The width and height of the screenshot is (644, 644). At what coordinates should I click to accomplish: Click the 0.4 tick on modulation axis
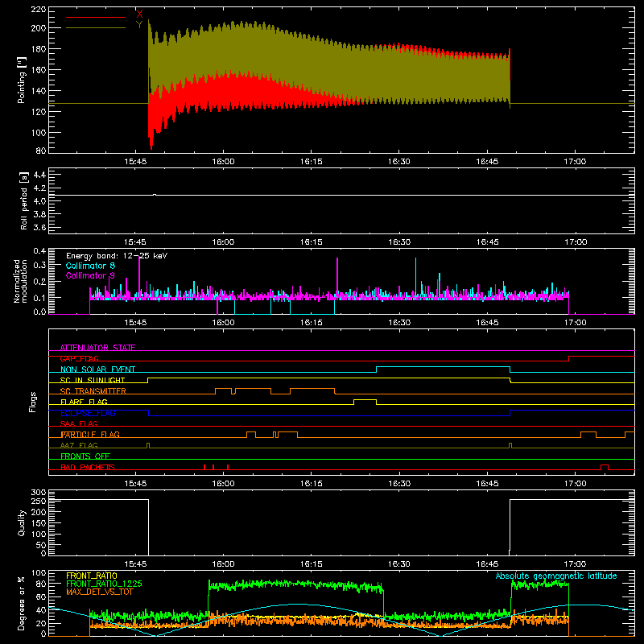(39, 250)
